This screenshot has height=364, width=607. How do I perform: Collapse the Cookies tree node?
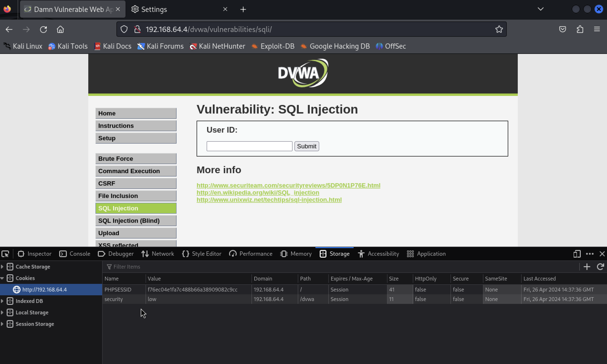[x=2, y=278]
